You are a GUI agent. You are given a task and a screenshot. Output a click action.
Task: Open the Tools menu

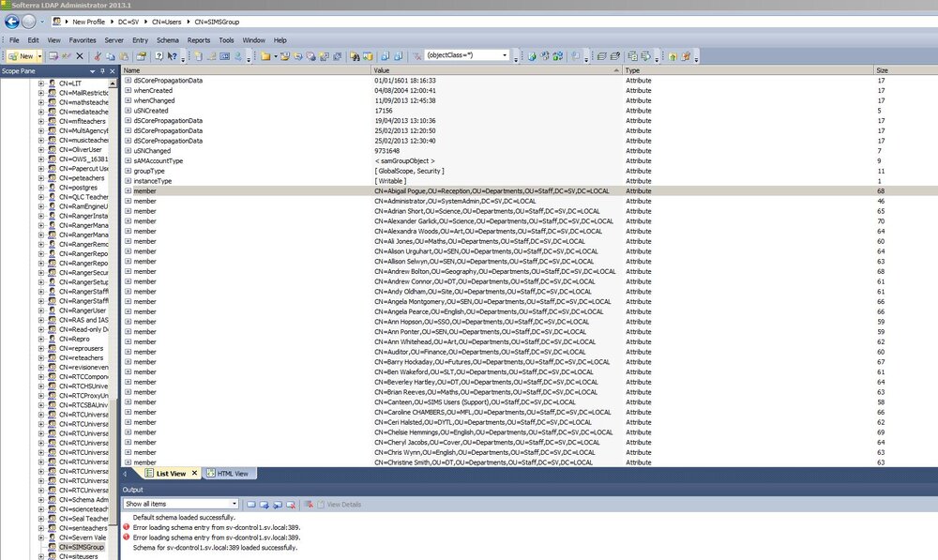pos(226,40)
